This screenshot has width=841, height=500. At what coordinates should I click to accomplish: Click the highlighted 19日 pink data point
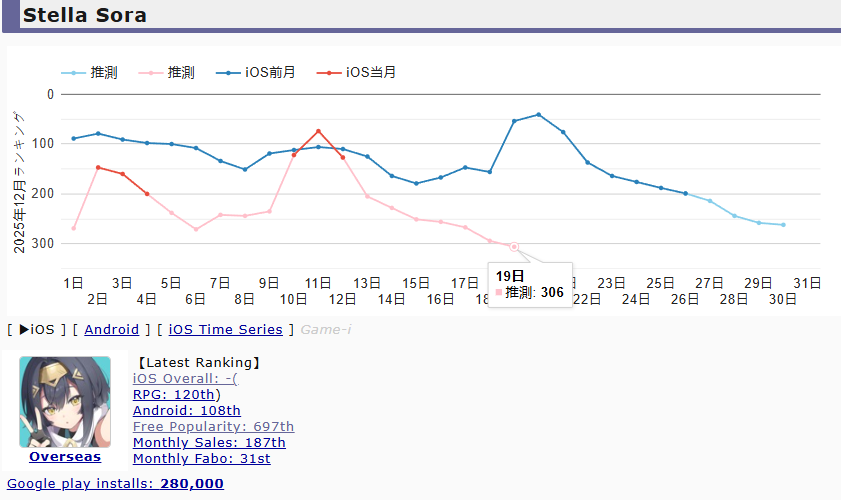tap(514, 247)
